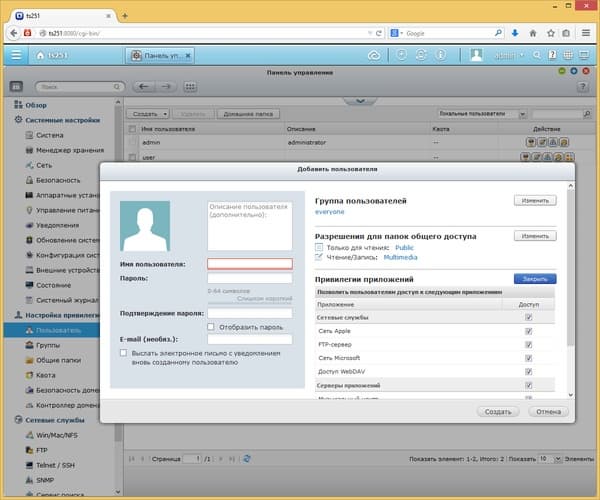Cancel the add user dialog

548,412
